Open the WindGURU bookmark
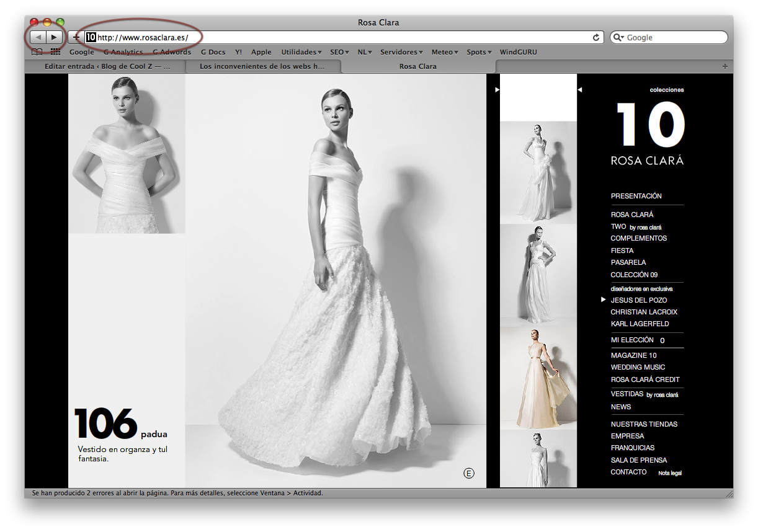The image size is (758, 532). click(518, 52)
